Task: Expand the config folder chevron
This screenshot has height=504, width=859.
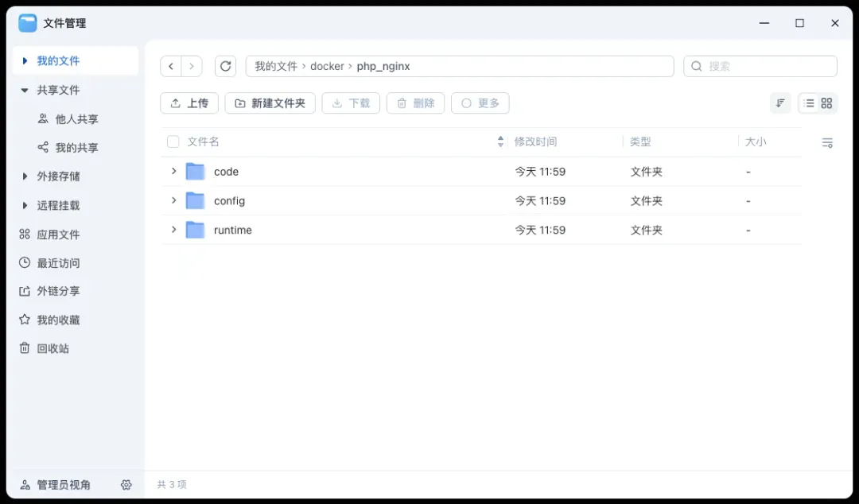Action: (173, 200)
